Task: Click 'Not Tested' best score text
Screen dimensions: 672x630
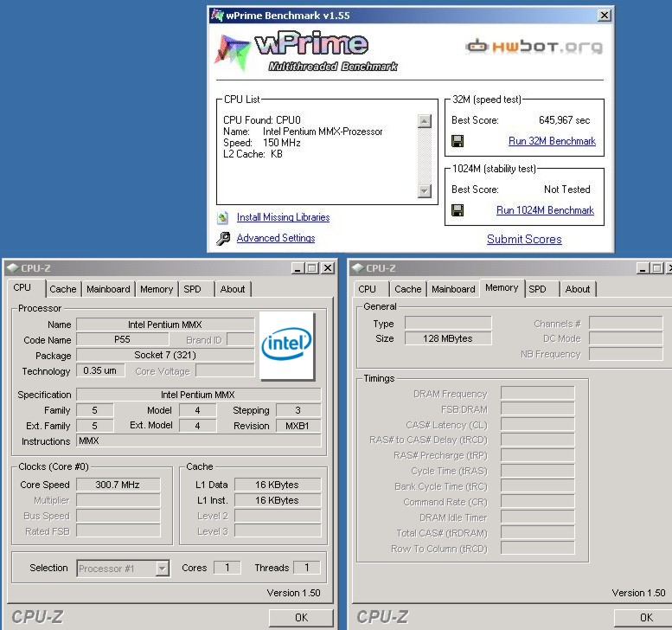Action: [x=567, y=190]
